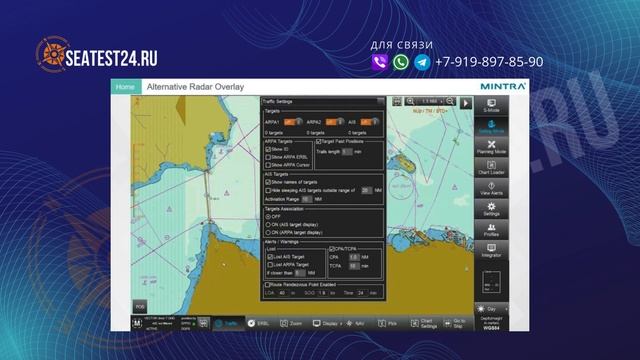Click the chart overview thumbnail in right sidebar
This screenshot has width=640, height=360.
click(491, 282)
